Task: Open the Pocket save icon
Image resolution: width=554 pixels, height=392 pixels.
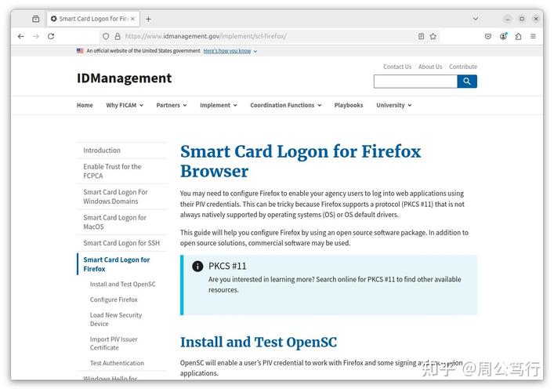Action: click(x=488, y=36)
